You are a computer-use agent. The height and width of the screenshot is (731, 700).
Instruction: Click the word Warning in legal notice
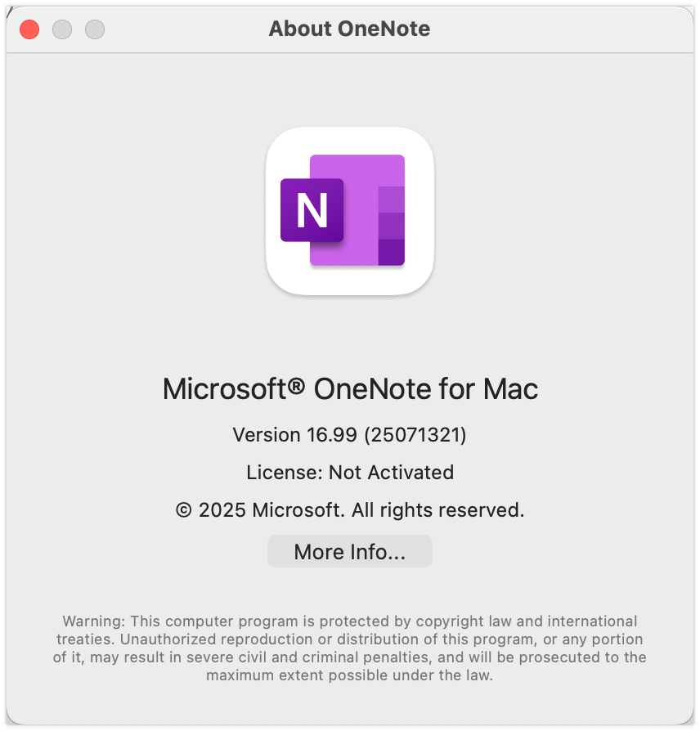tap(94, 621)
